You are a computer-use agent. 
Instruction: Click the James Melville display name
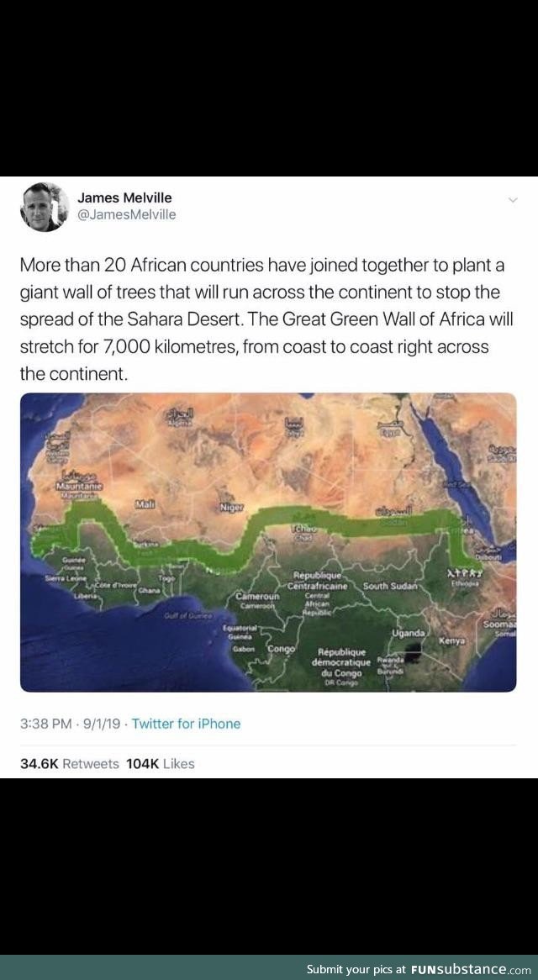click(x=124, y=198)
